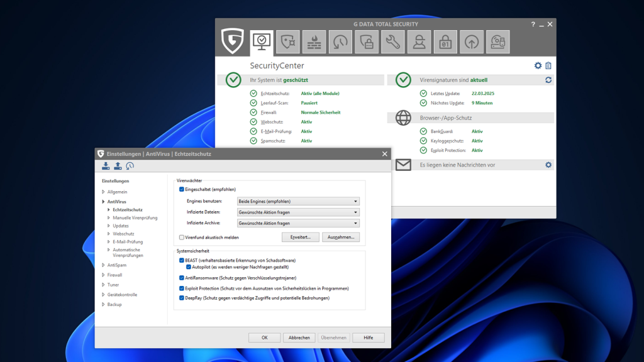
Task: Click 'Keyloggerschutz:' status row in SecurityCenter
Action: click(452, 141)
